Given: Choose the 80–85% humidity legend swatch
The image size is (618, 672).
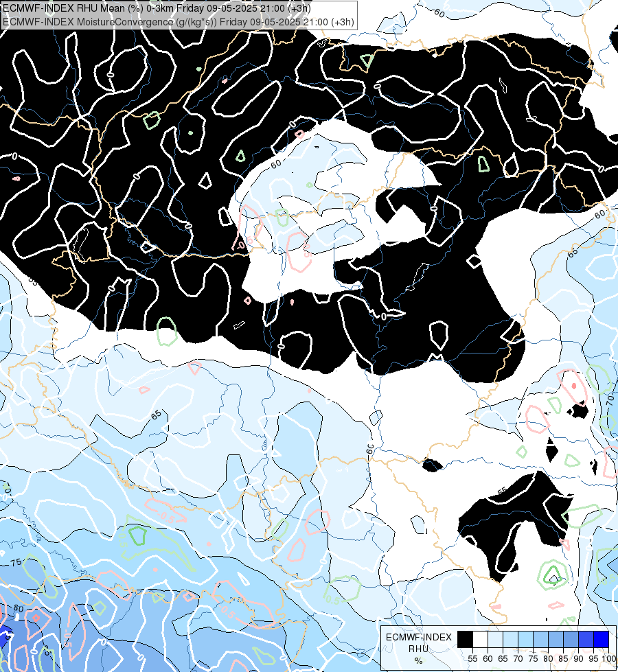Looking at the screenshot, I should click(x=556, y=639).
